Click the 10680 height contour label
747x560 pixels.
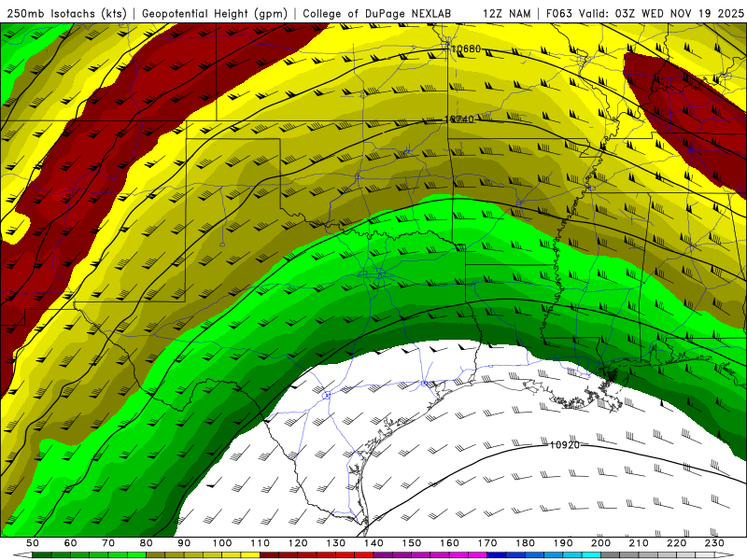[466, 49]
